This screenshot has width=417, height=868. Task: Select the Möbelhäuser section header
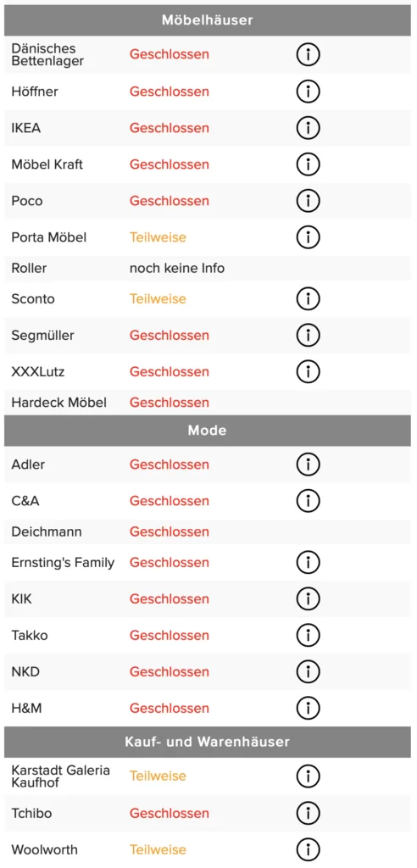click(208, 20)
